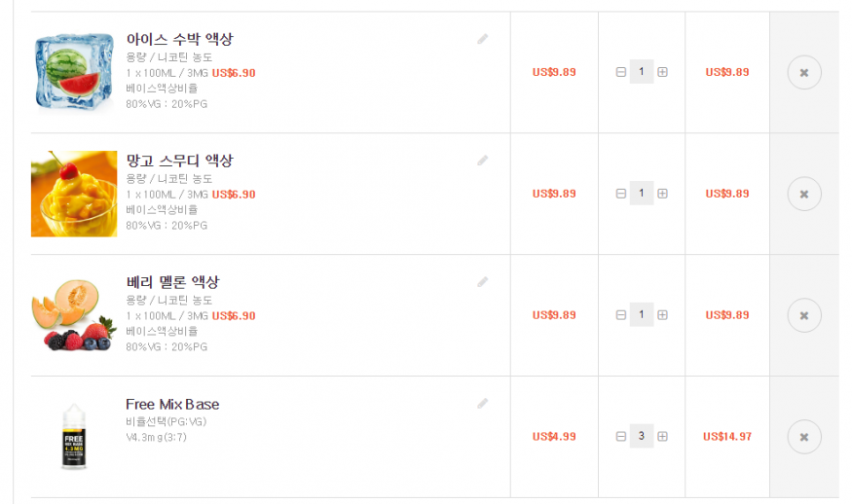The image size is (852, 504).
Task: Increase quantity of 베리 멜론 액상
Action: (662, 315)
